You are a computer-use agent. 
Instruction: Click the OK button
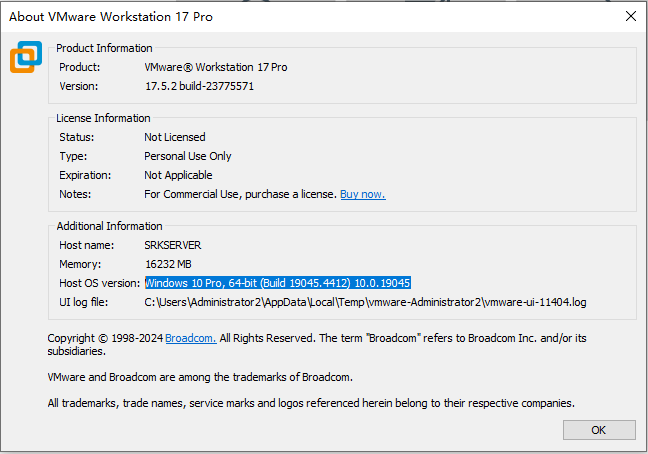[599, 430]
